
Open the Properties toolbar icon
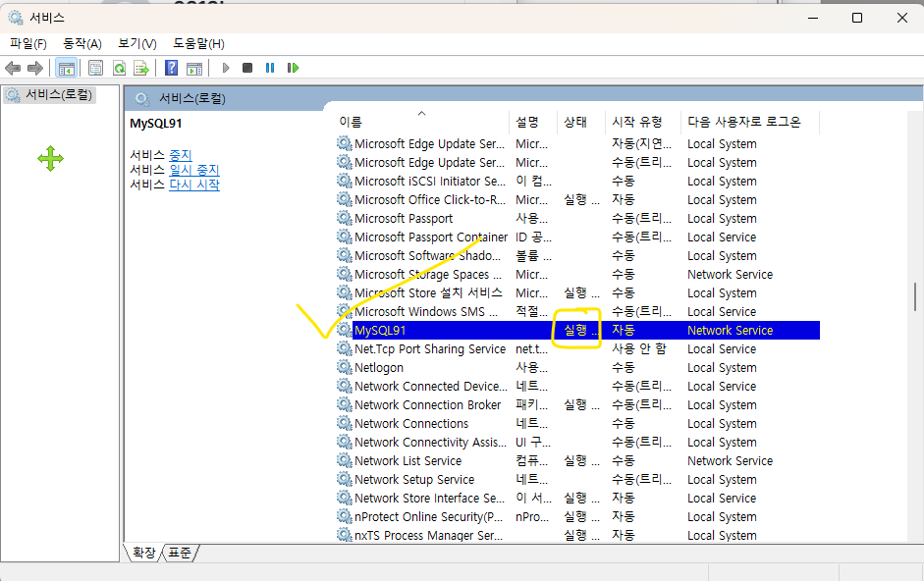coord(95,69)
